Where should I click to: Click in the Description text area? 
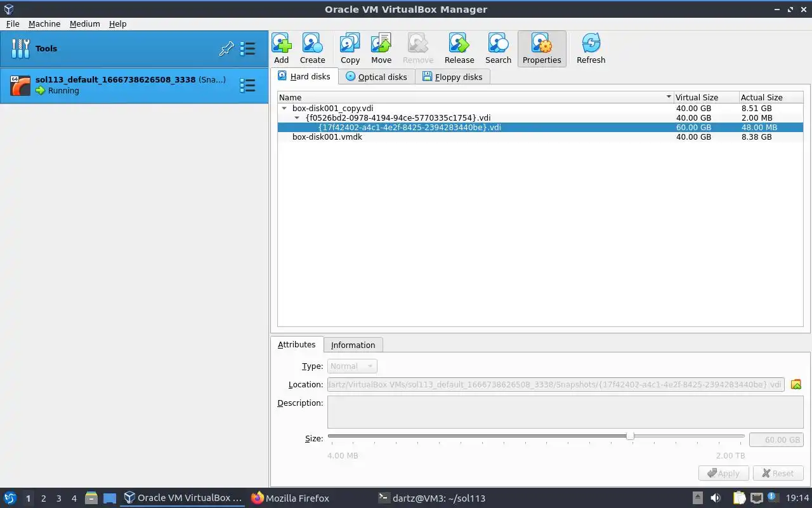coord(565,413)
